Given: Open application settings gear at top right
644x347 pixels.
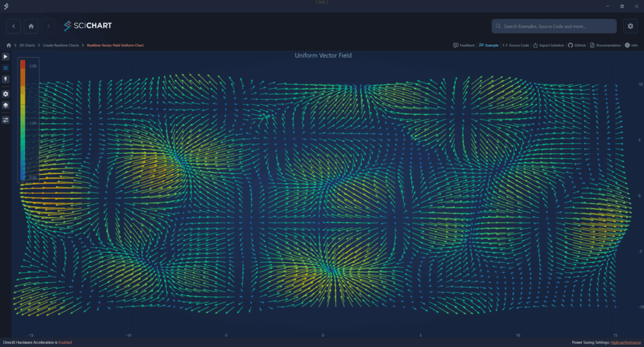Looking at the screenshot, I should 630,26.
